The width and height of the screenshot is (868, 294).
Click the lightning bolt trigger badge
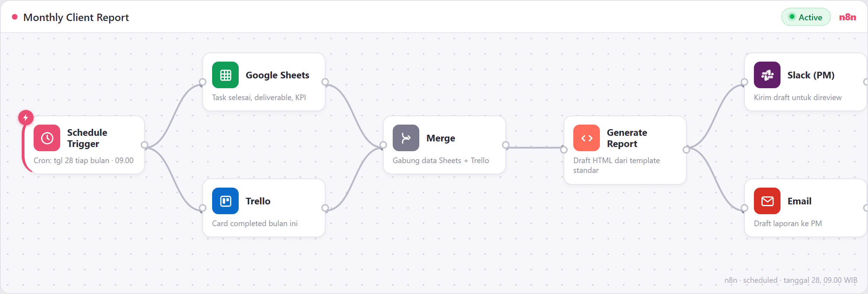pyautogui.click(x=26, y=118)
